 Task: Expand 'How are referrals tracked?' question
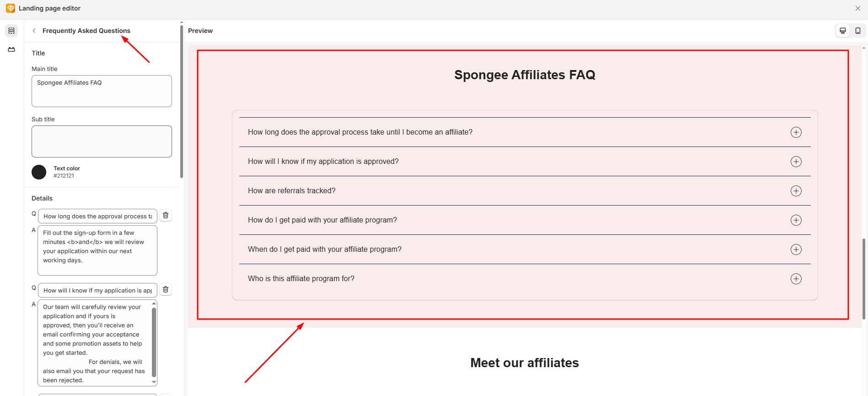click(x=796, y=191)
